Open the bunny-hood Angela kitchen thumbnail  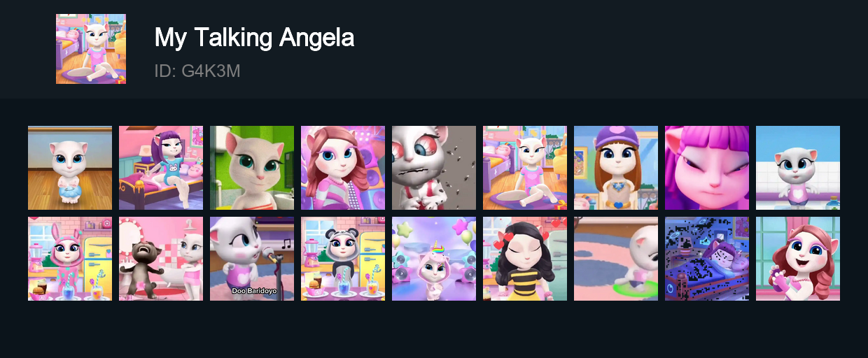tap(70, 259)
